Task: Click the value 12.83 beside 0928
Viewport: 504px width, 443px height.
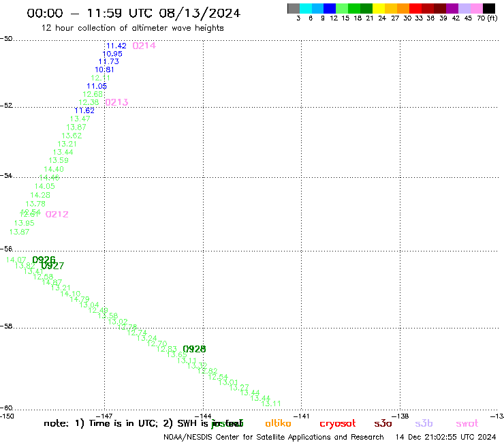Action: tap(166, 349)
